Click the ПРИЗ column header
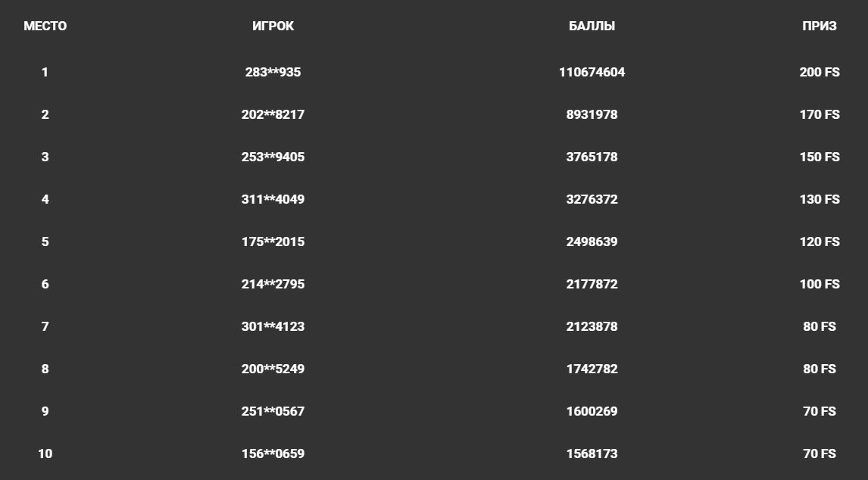The image size is (868, 480). pos(819,26)
